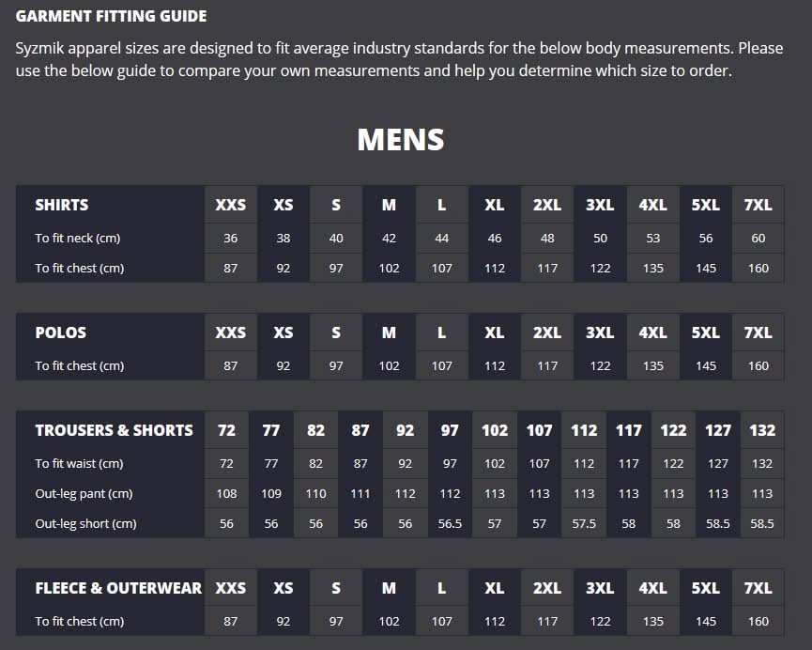Viewport: 812px width, 650px height.
Task: Click the XXS column header in Polos table
Action: point(230,333)
